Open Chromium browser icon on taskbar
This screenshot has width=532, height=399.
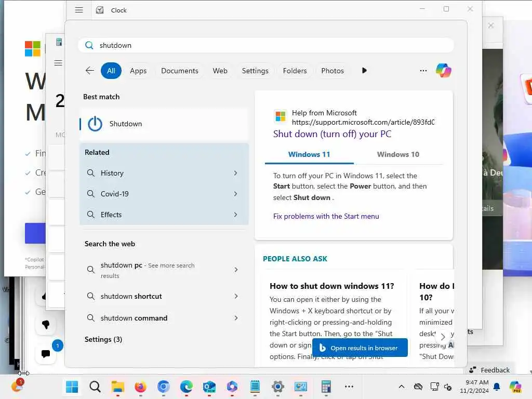(164, 387)
